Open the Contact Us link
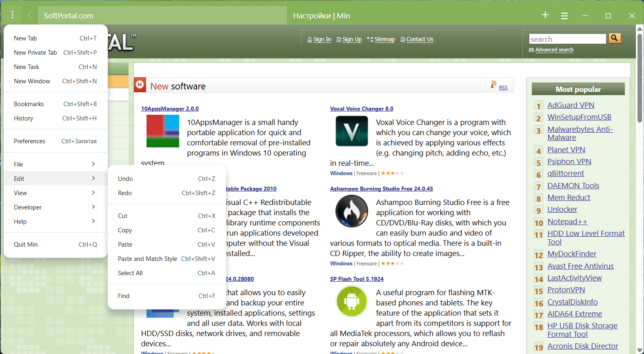Screen dimensions: 644x354 [420, 40]
